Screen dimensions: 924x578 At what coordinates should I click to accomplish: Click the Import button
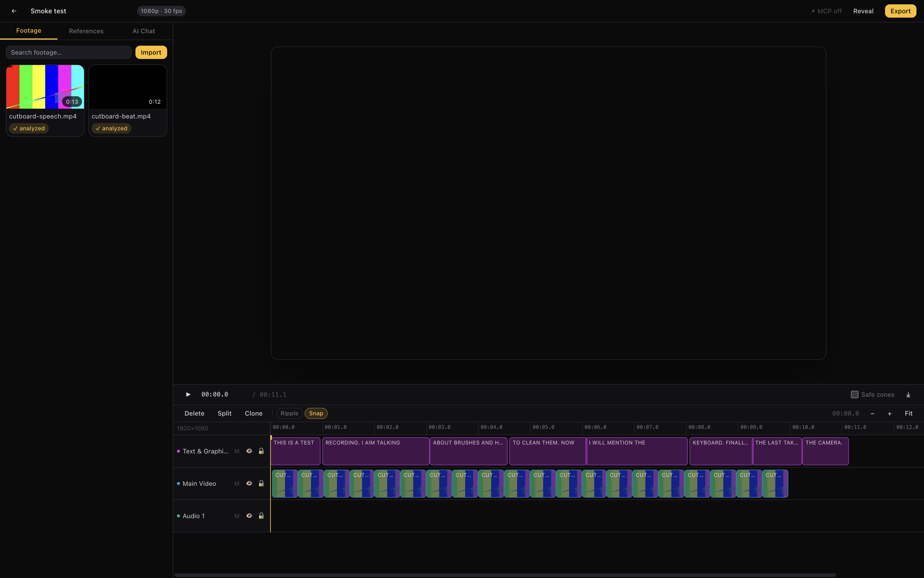click(151, 52)
